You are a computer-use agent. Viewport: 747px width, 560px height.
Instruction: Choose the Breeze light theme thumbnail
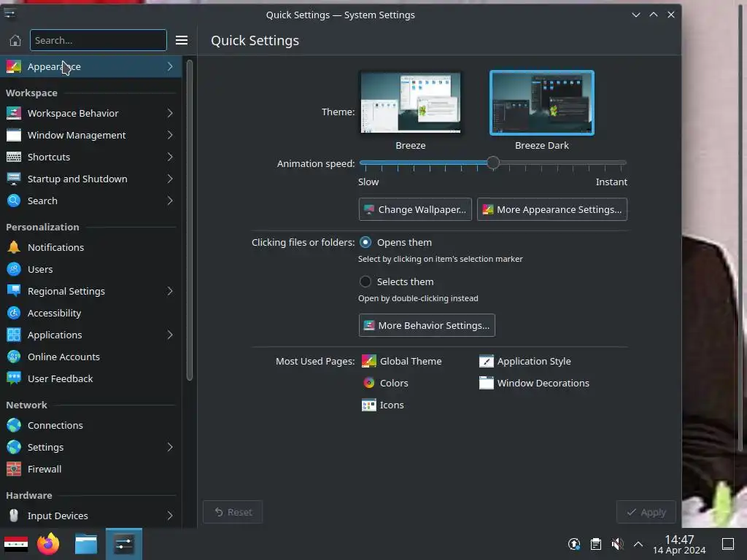click(x=411, y=102)
